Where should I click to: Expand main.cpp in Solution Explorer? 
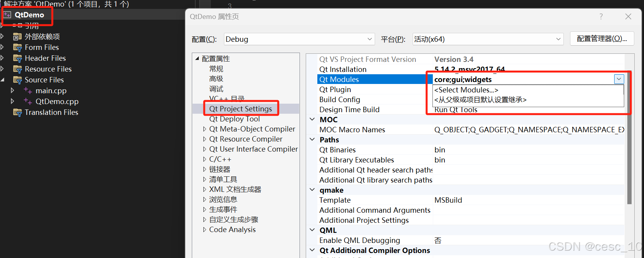pos(12,91)
